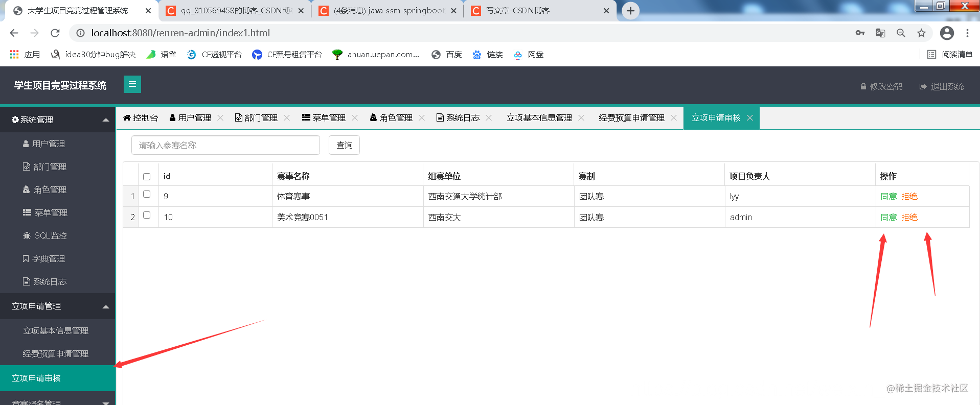Click the back navigation arrow in browser
980x405 pixels.
click(14, 33)
